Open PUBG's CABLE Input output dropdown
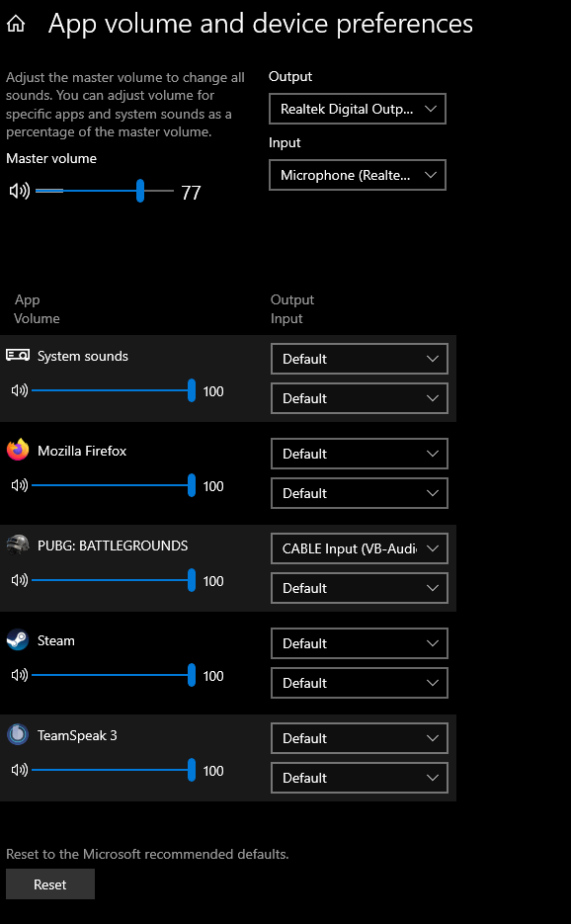The width and height of the screenshot is (571, 924). [359, 548]
